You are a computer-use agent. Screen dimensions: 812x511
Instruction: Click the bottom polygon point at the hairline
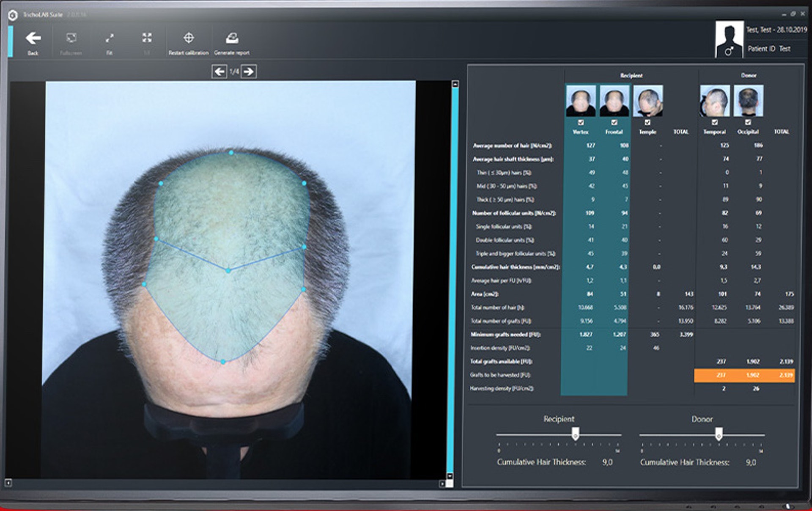(223, 362)
